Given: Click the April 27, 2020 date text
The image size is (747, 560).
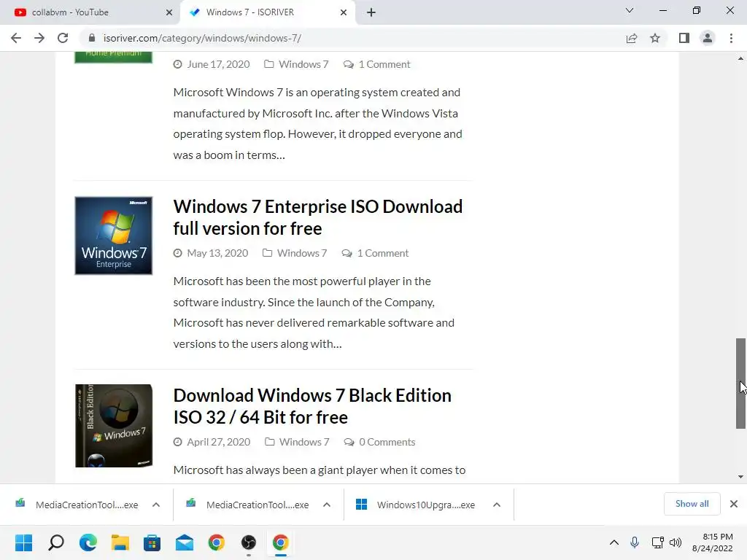Looking at the screenshot, I should click(218, 442).
